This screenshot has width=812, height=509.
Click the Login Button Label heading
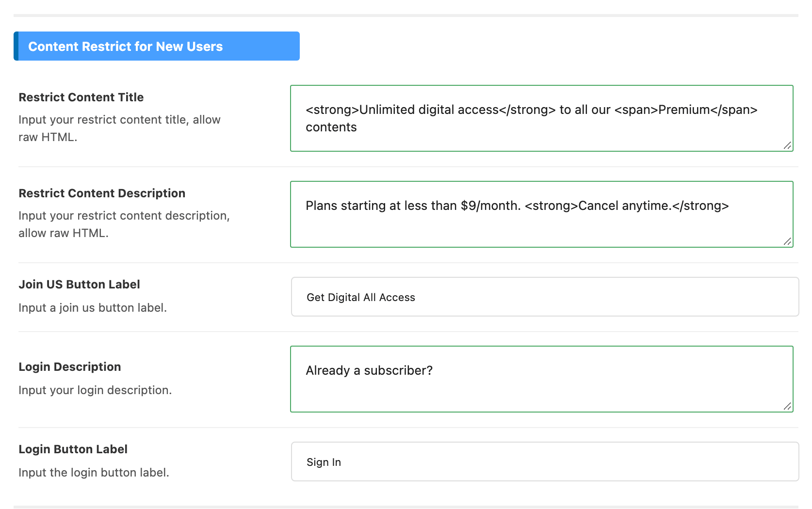(73, 449)
